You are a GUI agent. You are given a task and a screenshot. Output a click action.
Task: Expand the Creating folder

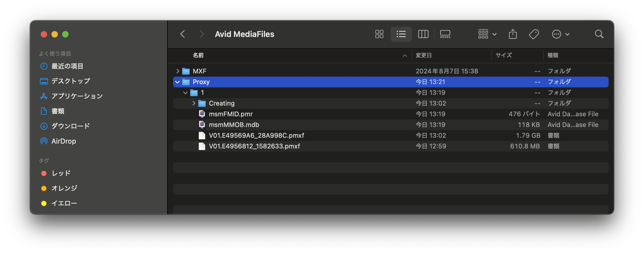tap(194, 103)
